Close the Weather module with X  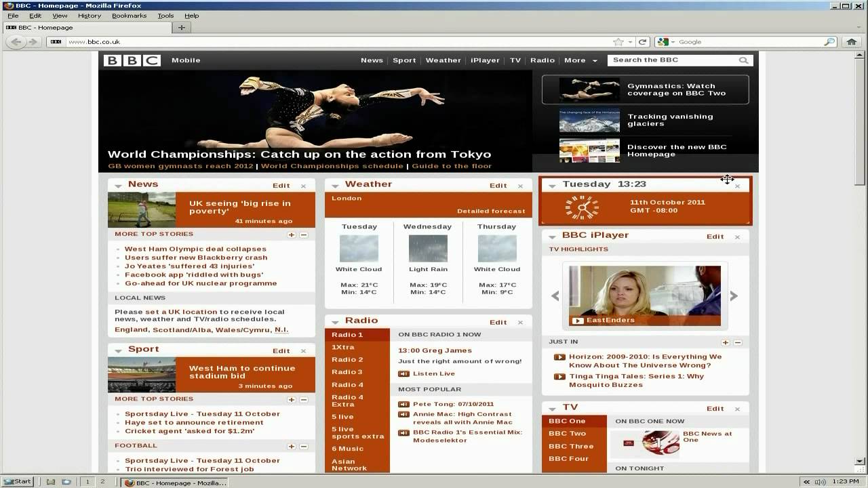[520, 186]
